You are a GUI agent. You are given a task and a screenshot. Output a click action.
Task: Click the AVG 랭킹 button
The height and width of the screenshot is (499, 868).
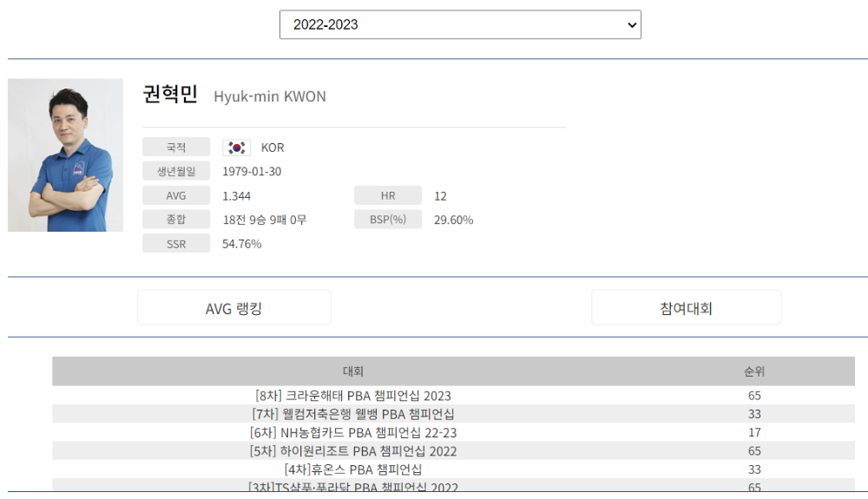coord(233,307)
